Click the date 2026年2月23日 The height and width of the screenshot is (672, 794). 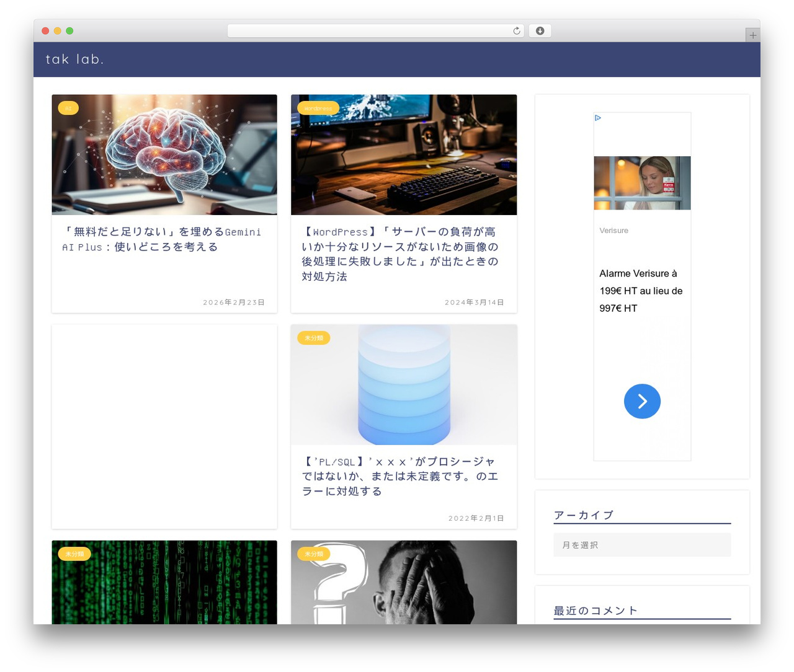coord(234,303)
